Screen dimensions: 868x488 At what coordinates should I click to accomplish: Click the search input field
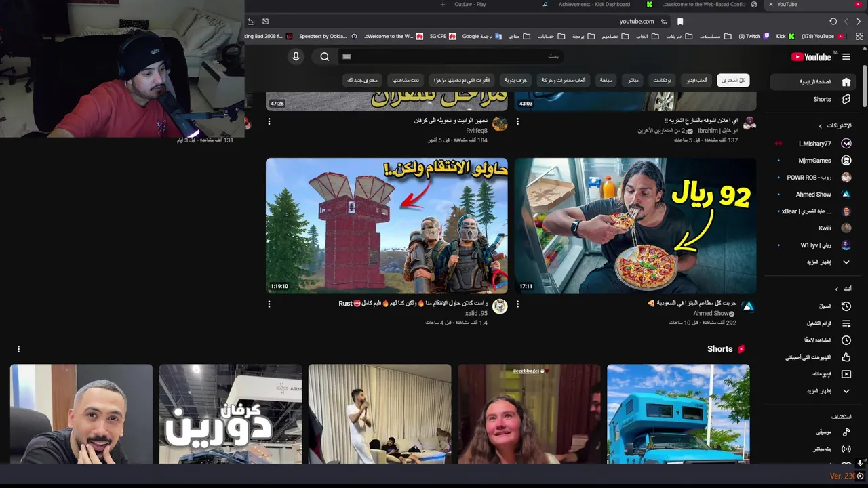(451, 57)
